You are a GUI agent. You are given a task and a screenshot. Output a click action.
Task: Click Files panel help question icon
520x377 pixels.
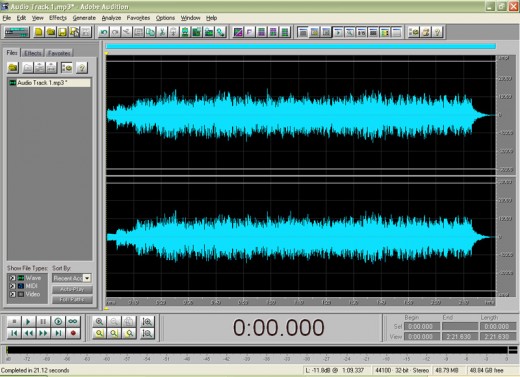coord(82,68)
